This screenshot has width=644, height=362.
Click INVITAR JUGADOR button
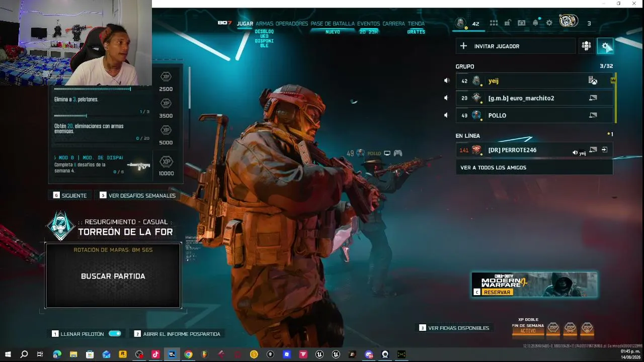coord(515,46)
